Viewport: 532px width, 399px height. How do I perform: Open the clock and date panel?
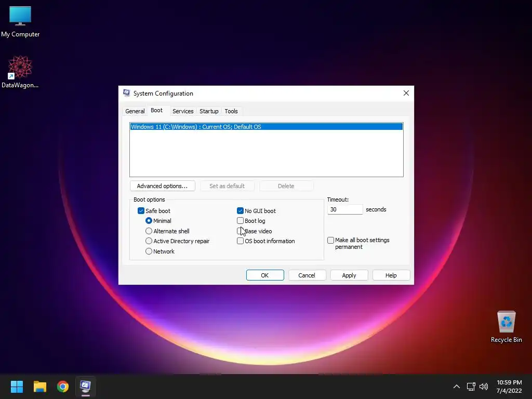pyautogui.click(x=509, y=387)
